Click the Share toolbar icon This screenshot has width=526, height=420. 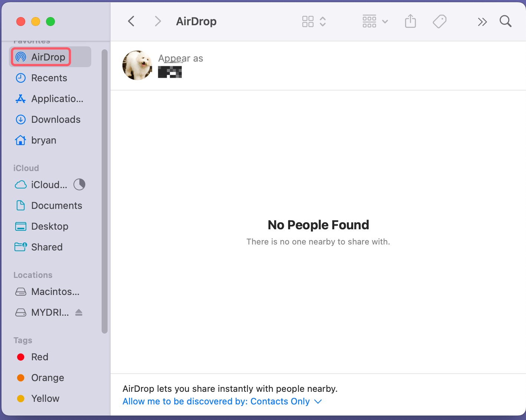pyautogui.click(x=410, y=21)
